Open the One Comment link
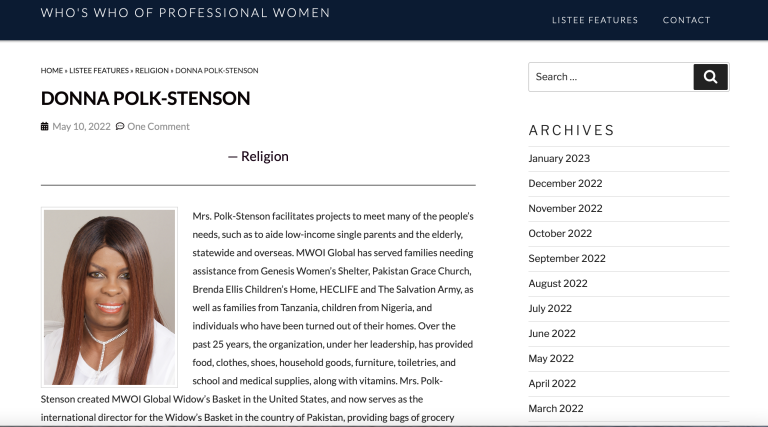Image resolution: width=768 pixels, height=427 pixels. click(x=158, y=126)
